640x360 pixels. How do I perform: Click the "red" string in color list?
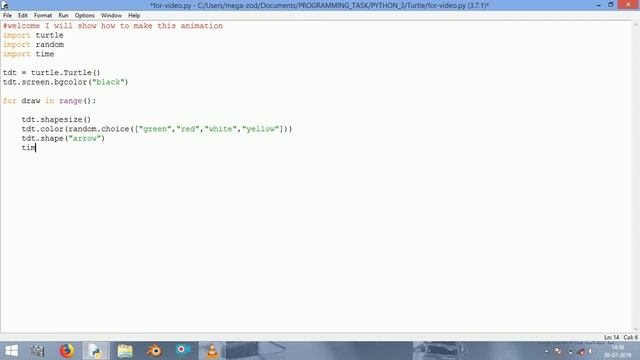(x=188, y=129)
